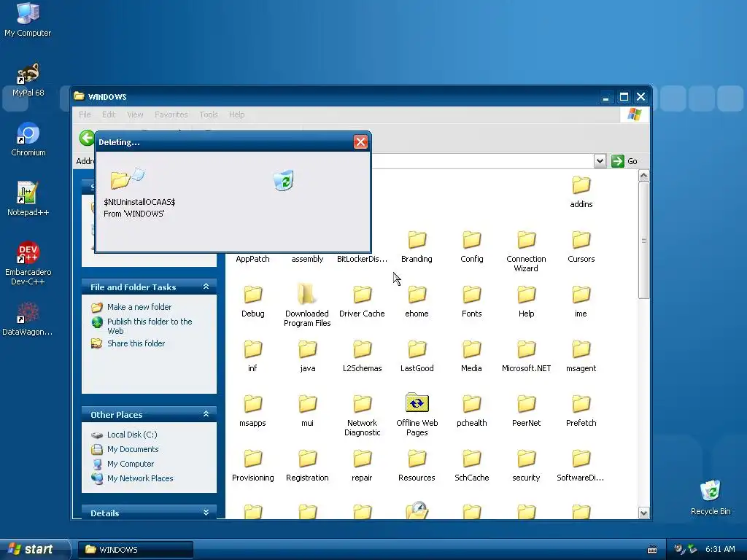The width and height of the screenshot is (747, 560).
Task: Go to My Documents link
Action: (x=133, y=449)
